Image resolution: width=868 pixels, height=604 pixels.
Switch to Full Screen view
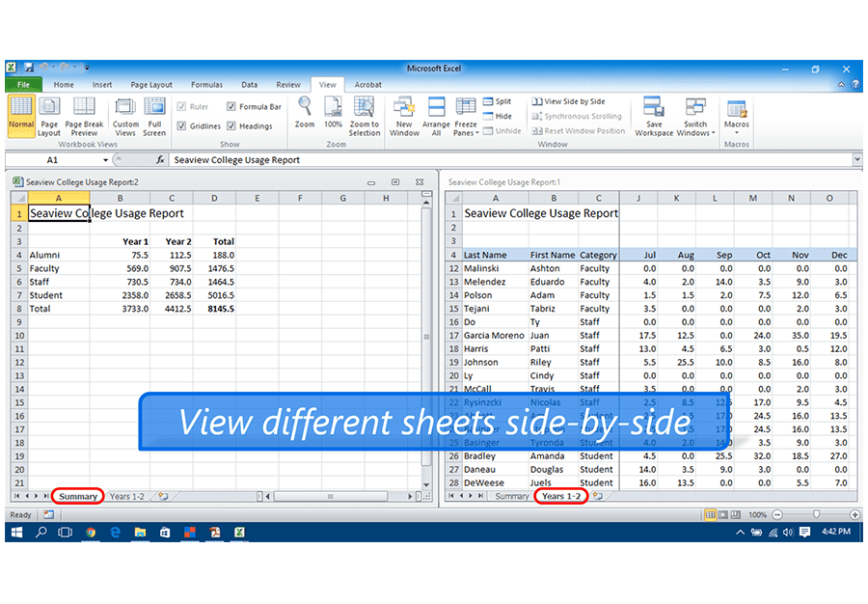pyautogui.click(x=154, y=116)
